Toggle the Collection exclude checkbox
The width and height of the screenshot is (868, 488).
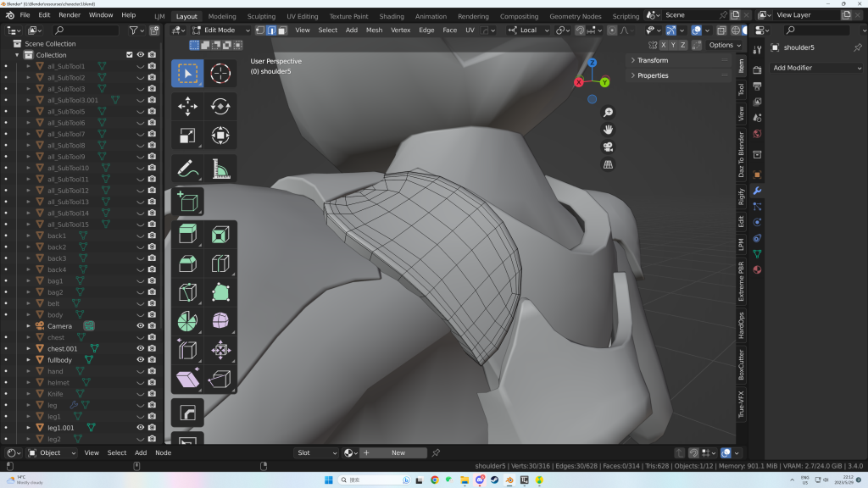point(129,55)
